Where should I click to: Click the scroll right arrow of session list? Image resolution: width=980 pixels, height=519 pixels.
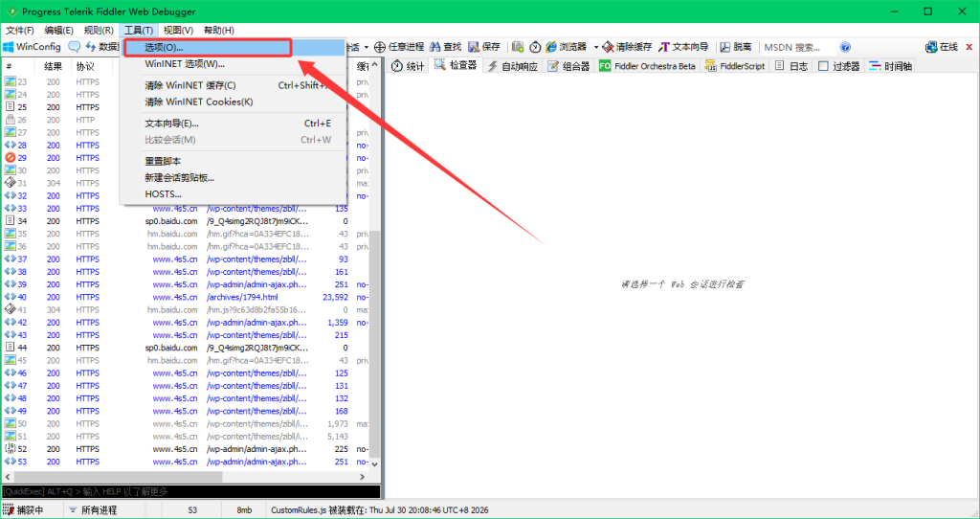(363, 477)
